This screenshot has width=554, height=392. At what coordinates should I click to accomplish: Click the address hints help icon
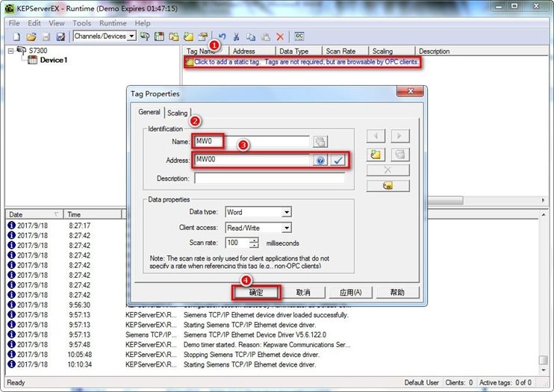click(320, 161)
